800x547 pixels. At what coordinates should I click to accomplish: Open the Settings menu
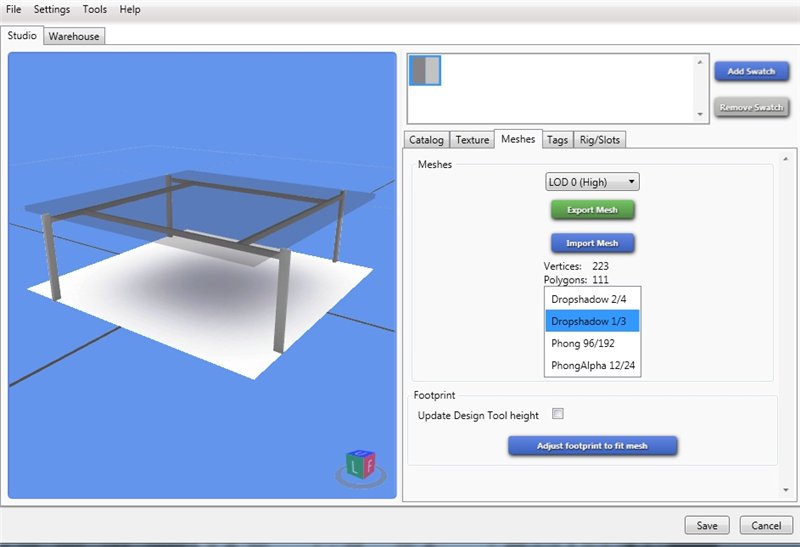coord(52,9)
